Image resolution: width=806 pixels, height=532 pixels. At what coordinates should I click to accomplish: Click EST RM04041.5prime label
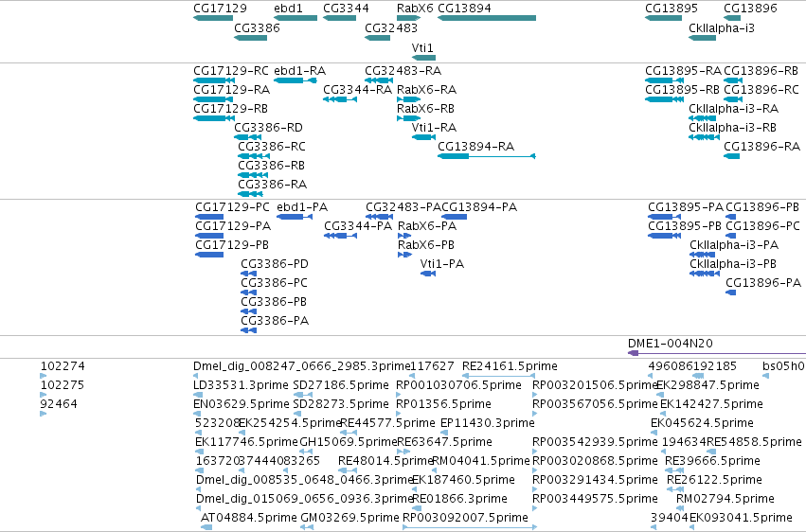click(480, 462)
